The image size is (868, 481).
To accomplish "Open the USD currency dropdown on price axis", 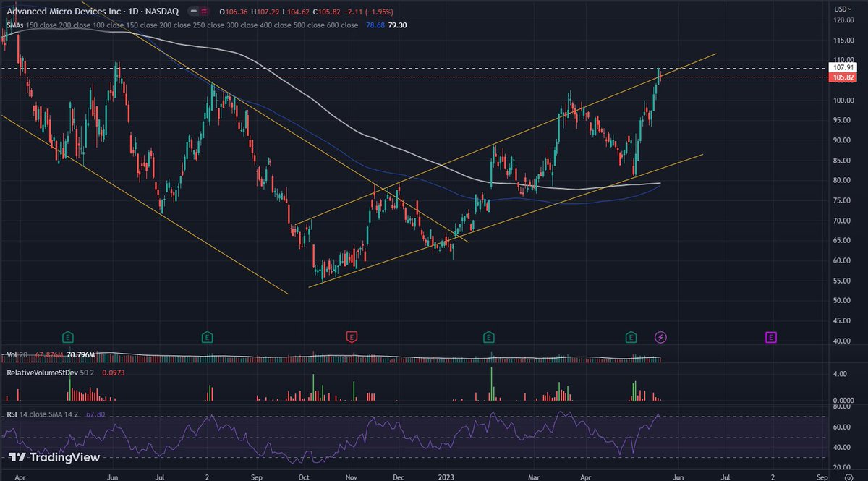I will point(841,9).
